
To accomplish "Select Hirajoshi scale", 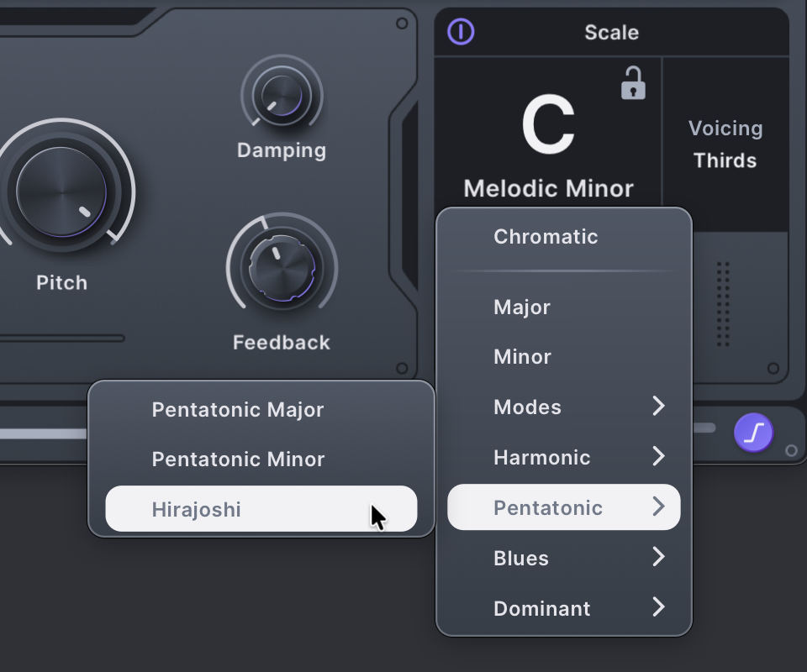I will pos(261,509).
